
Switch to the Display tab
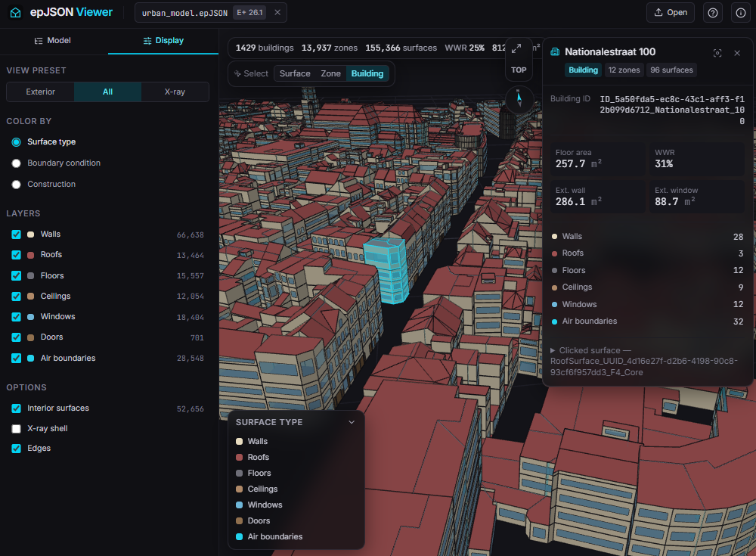click(163, 41)
